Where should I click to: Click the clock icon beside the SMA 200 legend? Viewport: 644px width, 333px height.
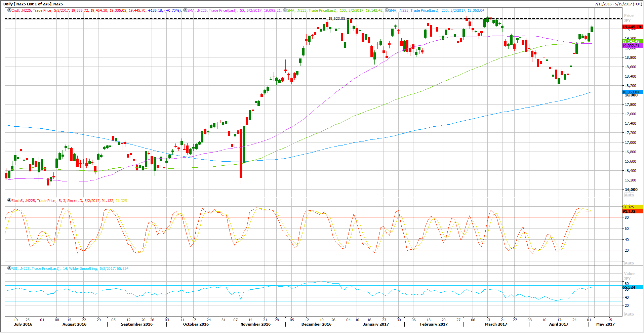point(387,10)
